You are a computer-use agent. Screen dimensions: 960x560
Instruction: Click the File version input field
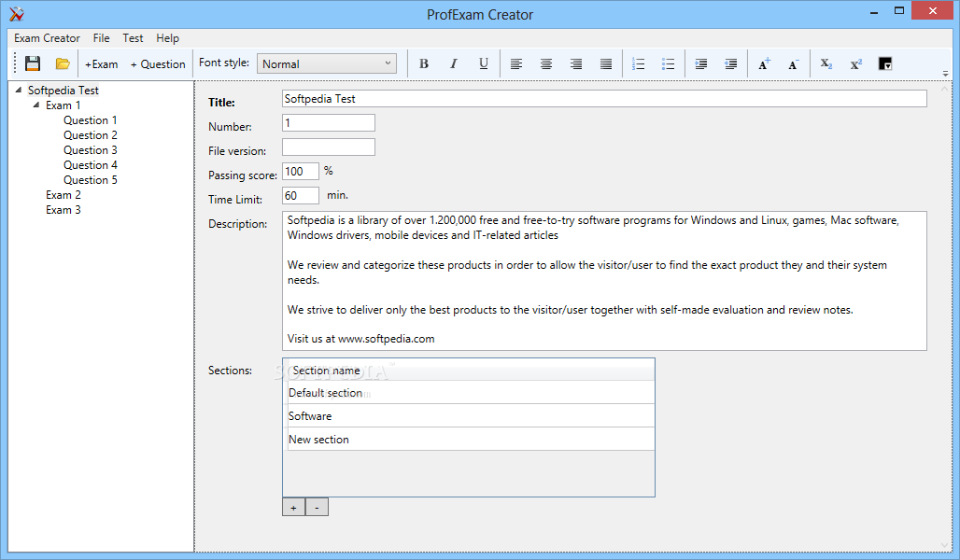click(x=328, y=147)
